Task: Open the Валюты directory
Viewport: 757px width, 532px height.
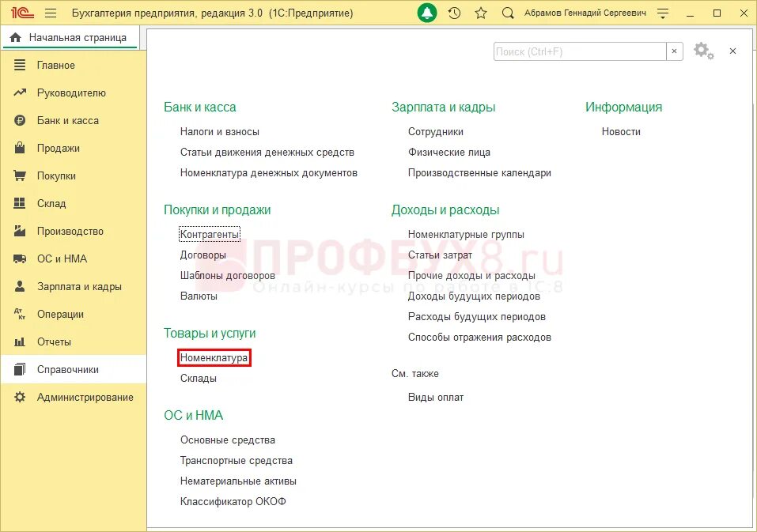Action: coord(199,296)
